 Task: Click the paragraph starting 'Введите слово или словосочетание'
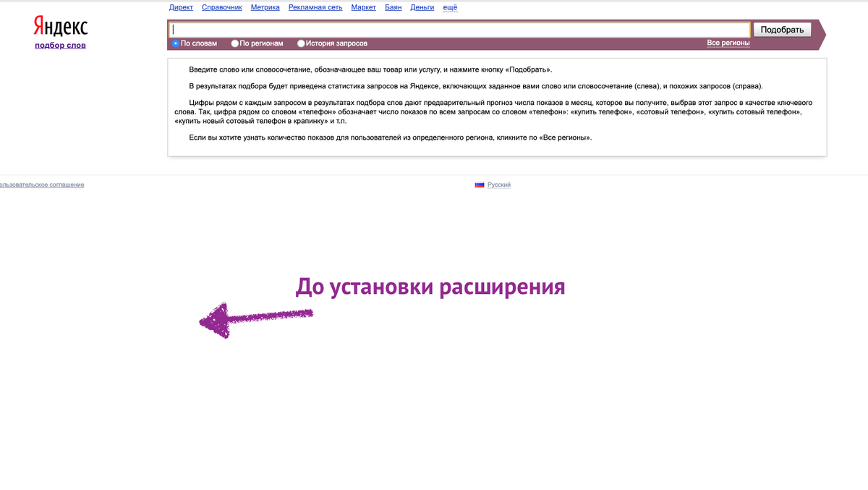[x=370, y=69]
